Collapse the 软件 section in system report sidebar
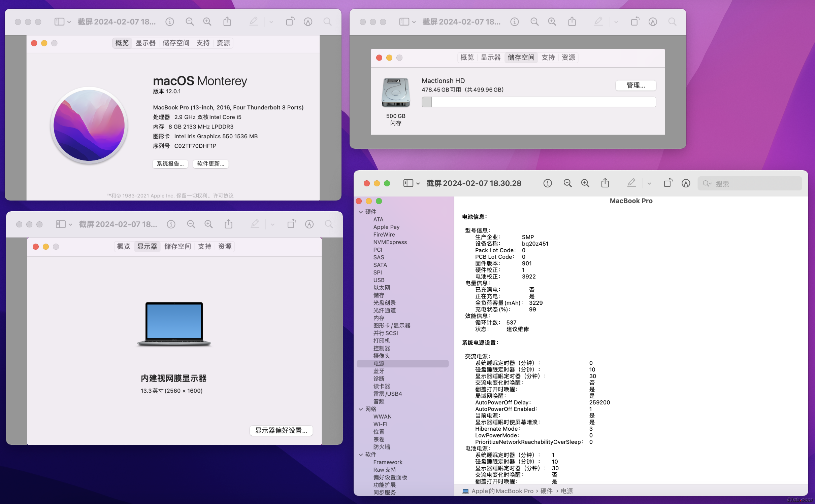The image size is (815, 504). pyautogui.click(x=361, y=454)
